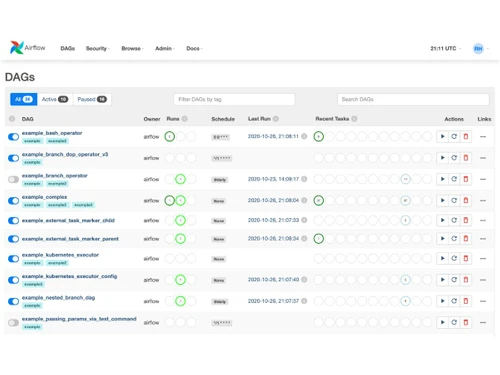This screenshot has width=500, height=375.
Task: Click last run 2020-10-23, 14:09:17 link
Action: [273, 179]
